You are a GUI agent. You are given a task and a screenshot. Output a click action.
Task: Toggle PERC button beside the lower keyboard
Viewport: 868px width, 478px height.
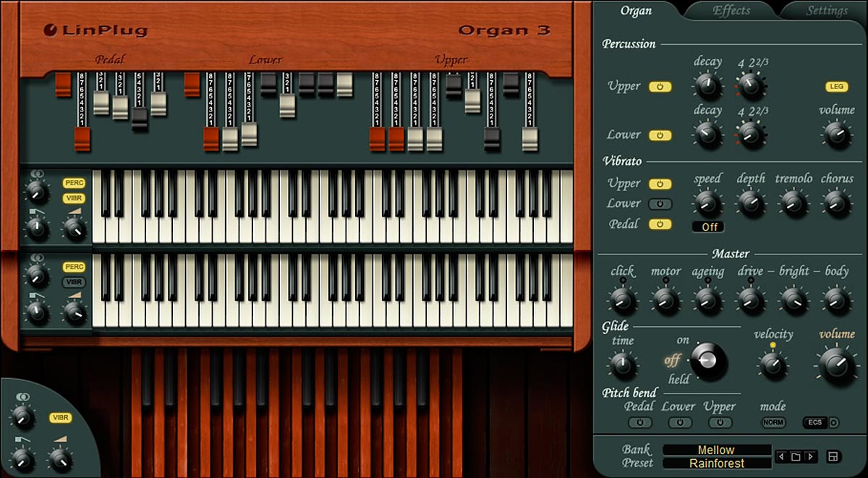[x=74, y=268]
